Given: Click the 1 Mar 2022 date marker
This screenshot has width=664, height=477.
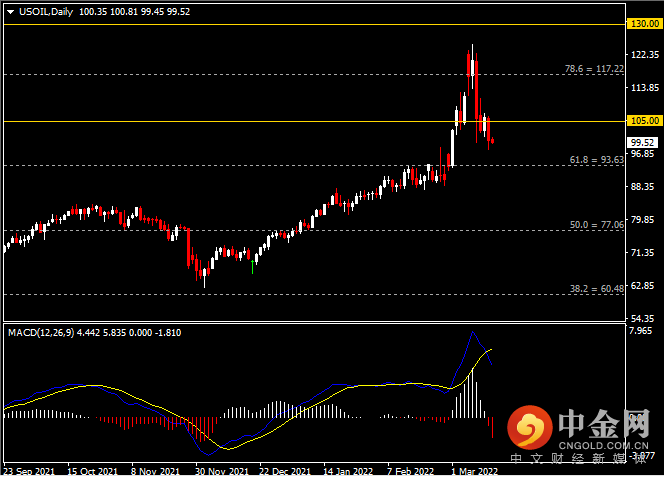Looking at the screenshot, I should click(473, 471).
